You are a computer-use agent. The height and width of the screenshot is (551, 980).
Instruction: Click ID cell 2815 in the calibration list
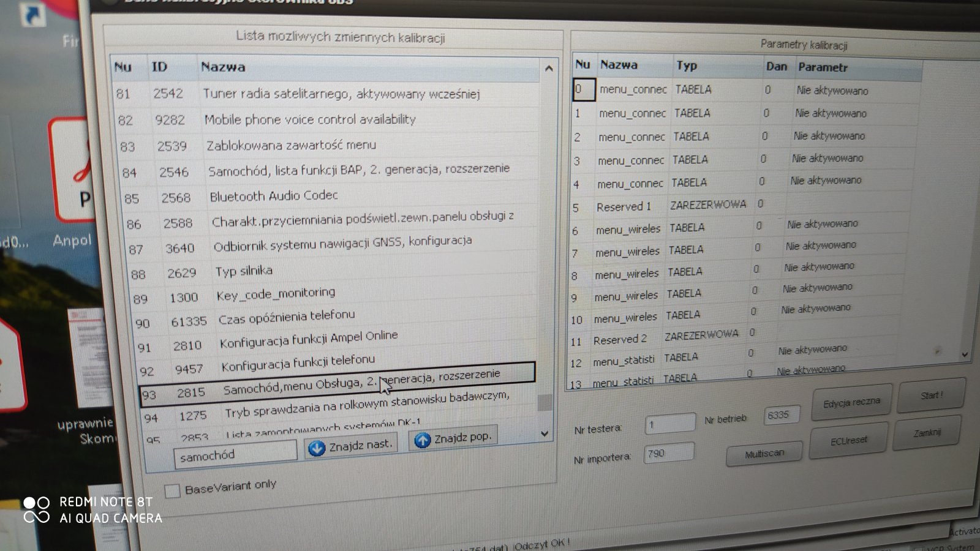pos(191,392)
